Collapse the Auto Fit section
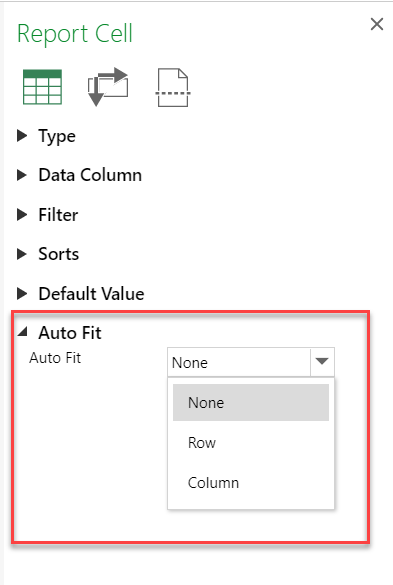Viewport: 393px width, 585px height. [x=23, y=332]
